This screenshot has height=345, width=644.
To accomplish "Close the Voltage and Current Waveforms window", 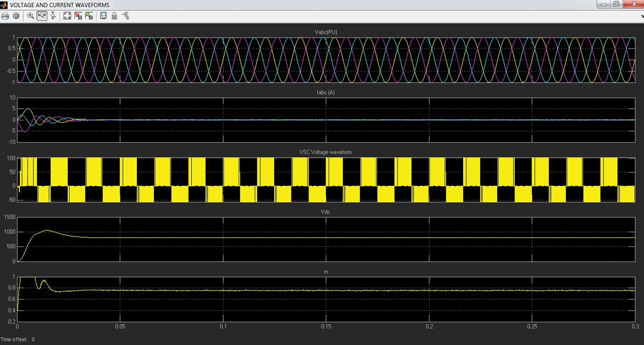I will (x=634, y=4).
